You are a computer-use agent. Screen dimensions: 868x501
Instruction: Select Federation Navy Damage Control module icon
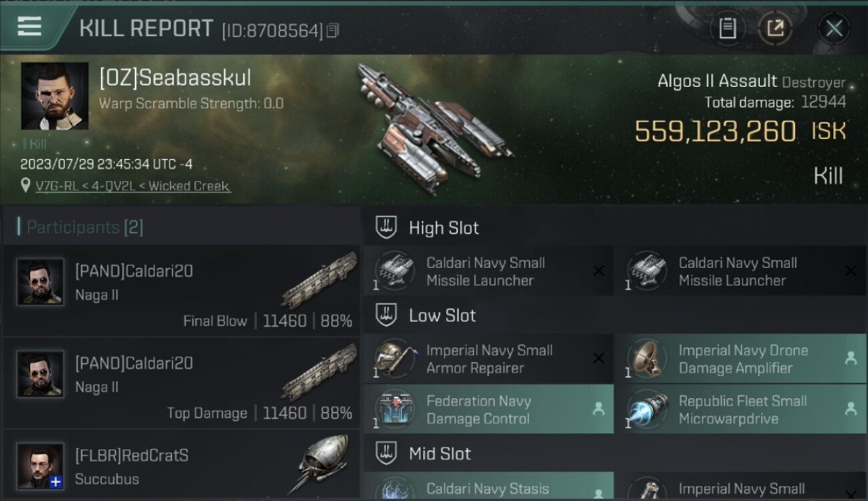[x=395, y=409]
